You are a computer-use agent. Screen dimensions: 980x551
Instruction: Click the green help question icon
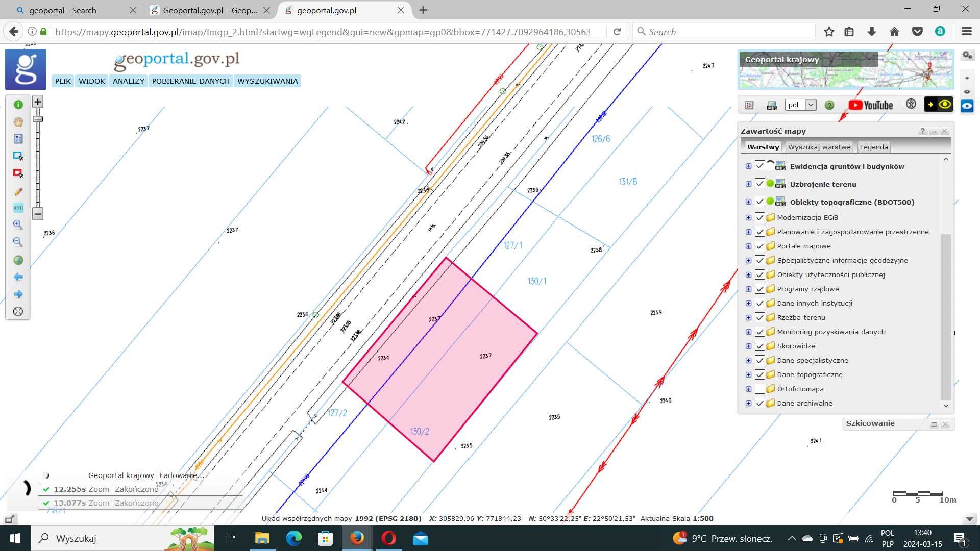pos(829,105)
